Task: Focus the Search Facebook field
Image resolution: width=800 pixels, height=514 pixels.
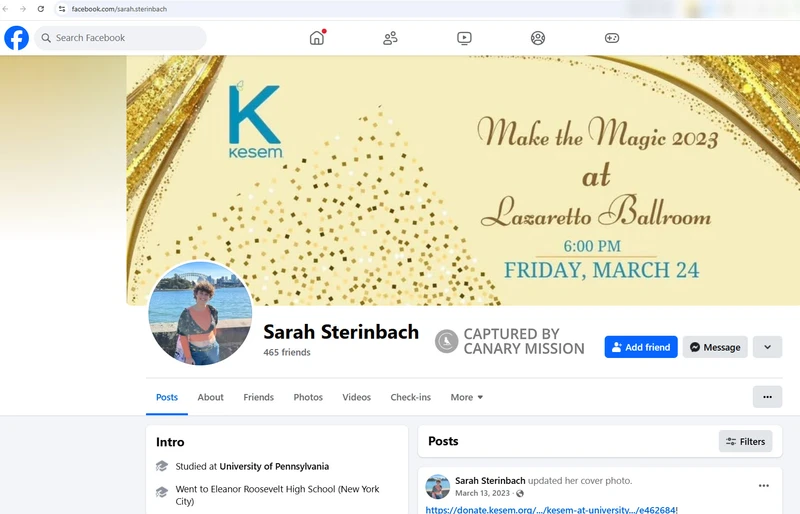Action: click(120, 38)
